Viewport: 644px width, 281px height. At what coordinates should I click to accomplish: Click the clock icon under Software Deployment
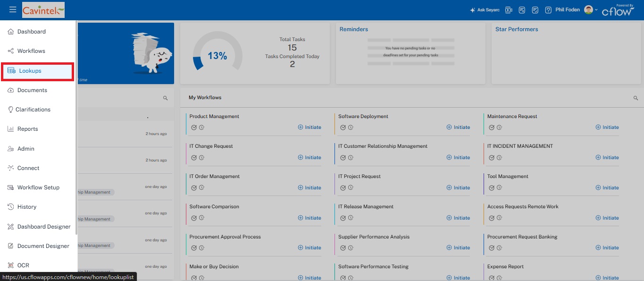(350, 128)
